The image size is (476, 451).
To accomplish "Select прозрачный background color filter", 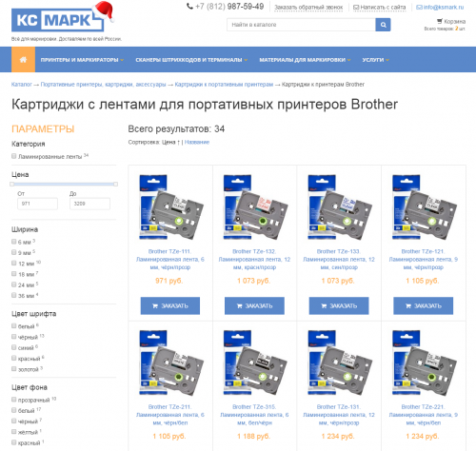I will tap(14, 400).
